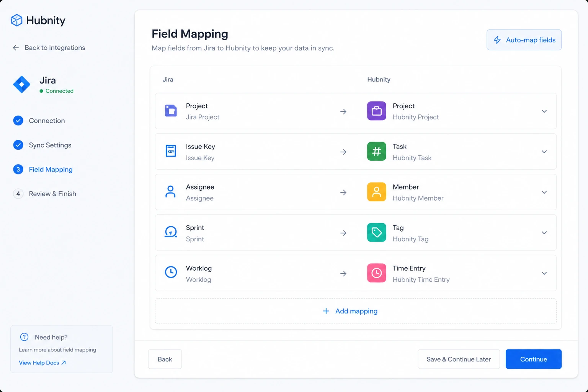Expand the Hubnity Task dropdown chevron
This screenshot has width=588, height=392.
click(x=544, y=152)
